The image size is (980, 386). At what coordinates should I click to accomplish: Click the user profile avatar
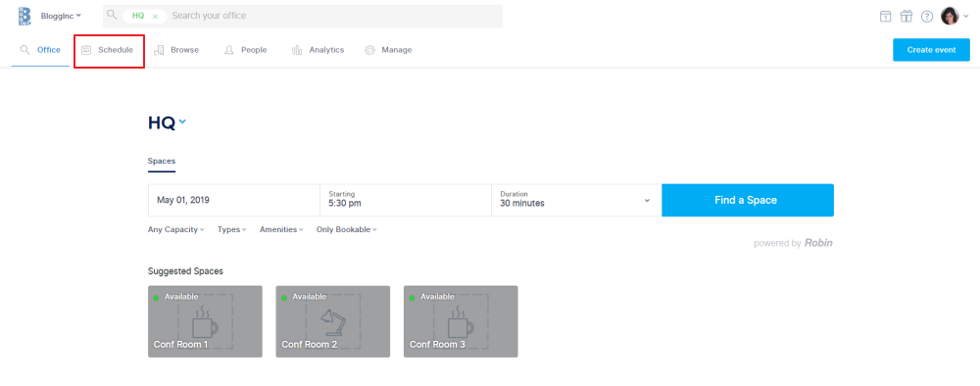click(950, 16)
